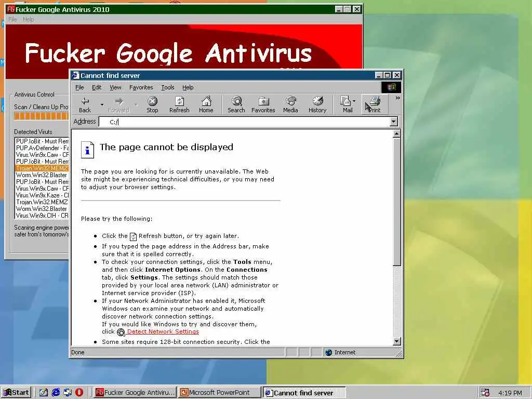Click the Start button
532x399 pixels.
click(16, 393)
